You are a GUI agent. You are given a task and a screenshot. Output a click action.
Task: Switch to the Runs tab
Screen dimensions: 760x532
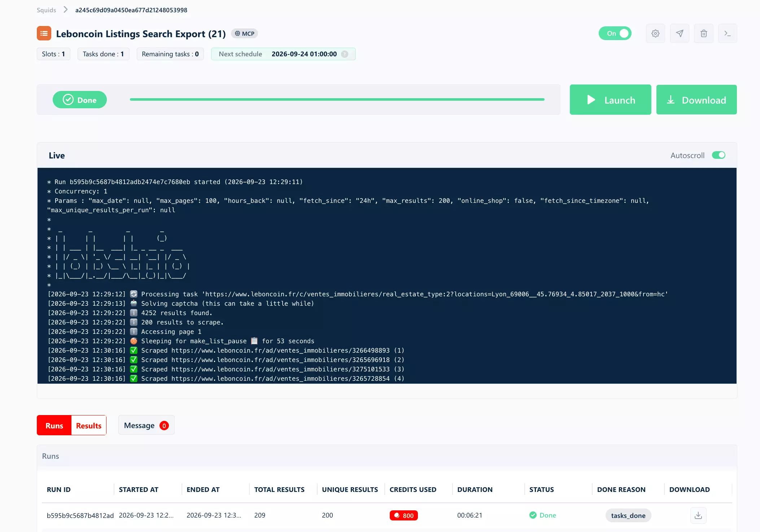click(54, 426)
